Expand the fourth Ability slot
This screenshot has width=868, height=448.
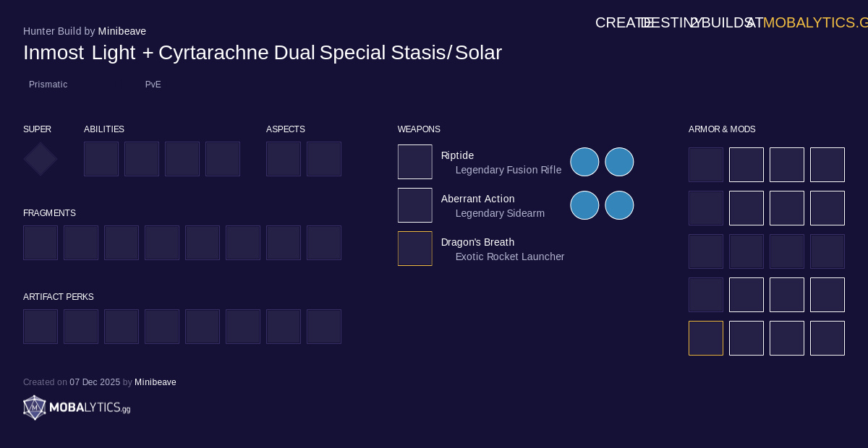(x=223, y=159)
